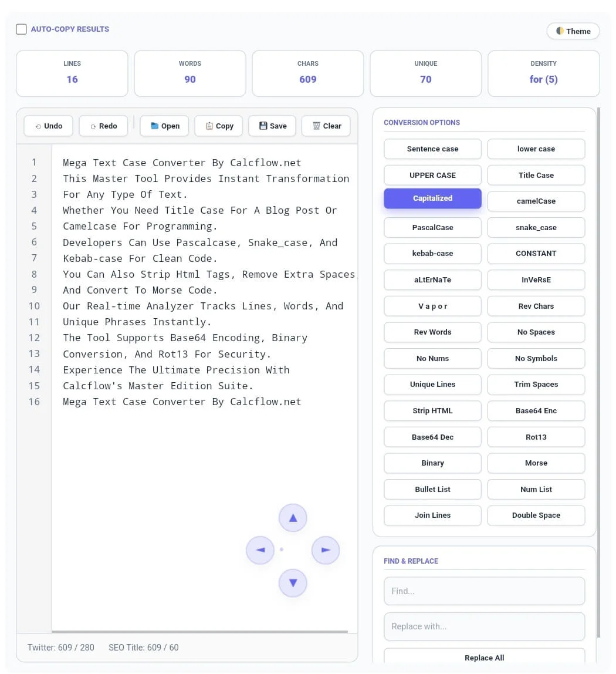Click the Replace with input field
Image resolution: width=616 pixels, height=674 pixels.
(x=484, y=626)
